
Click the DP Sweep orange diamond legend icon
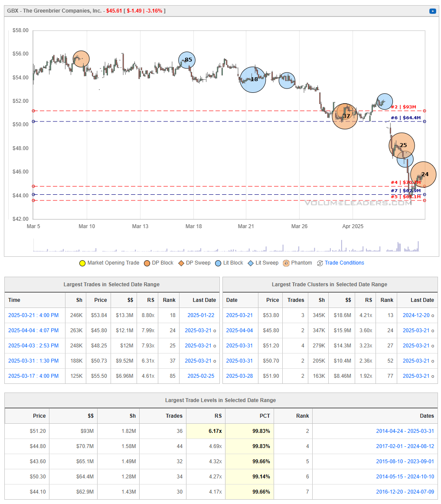(181, 263)
